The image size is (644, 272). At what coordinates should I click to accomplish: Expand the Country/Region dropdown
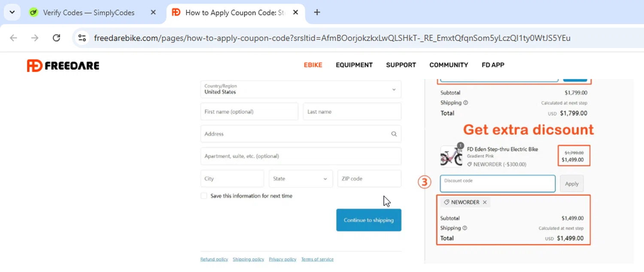[x=301, y=89]
